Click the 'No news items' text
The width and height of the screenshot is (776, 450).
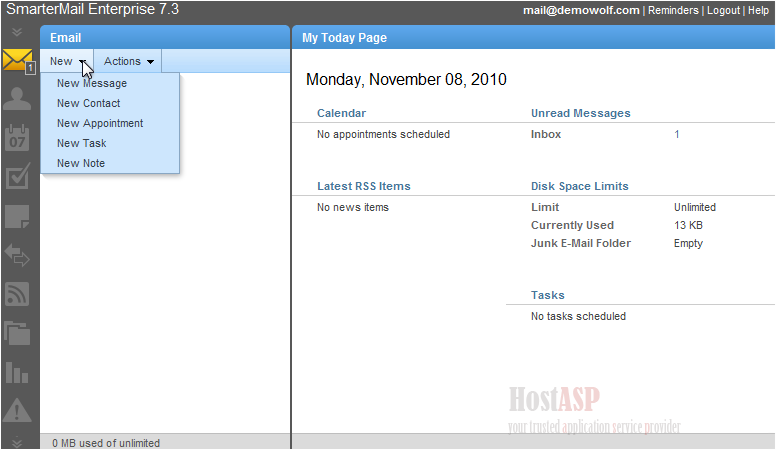click(x=353, y=207)
